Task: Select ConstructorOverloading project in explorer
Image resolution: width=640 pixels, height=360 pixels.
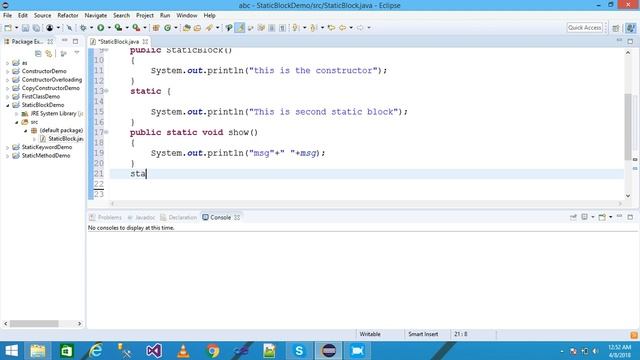Action: (x=52, y=80)
